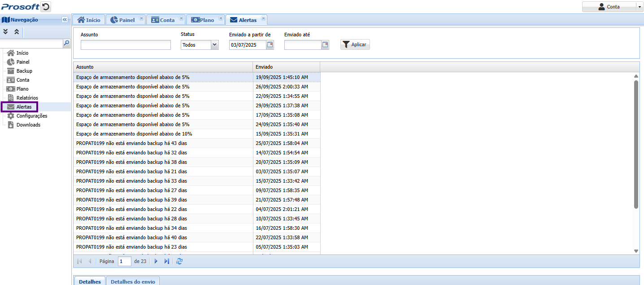The height and width of the screenshot is (285, 644).
Task: Sort by the Assunto column header
Action: pyautogui.click(x=163, y=67)
